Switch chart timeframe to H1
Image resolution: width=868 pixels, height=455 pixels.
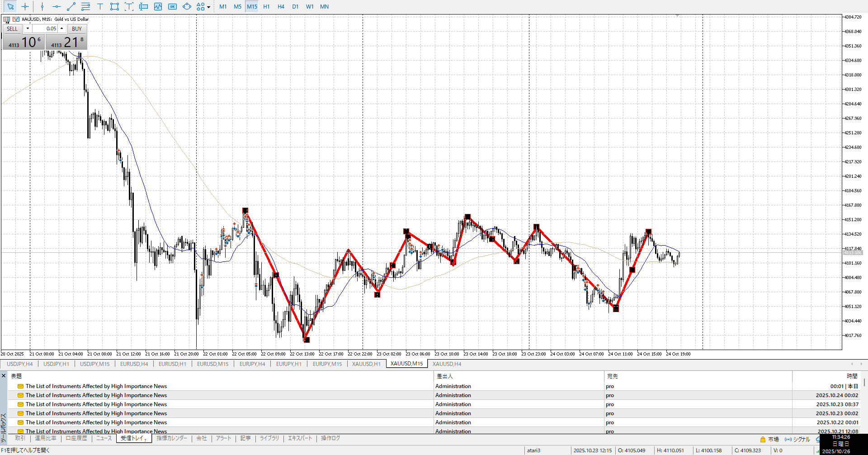266,6
